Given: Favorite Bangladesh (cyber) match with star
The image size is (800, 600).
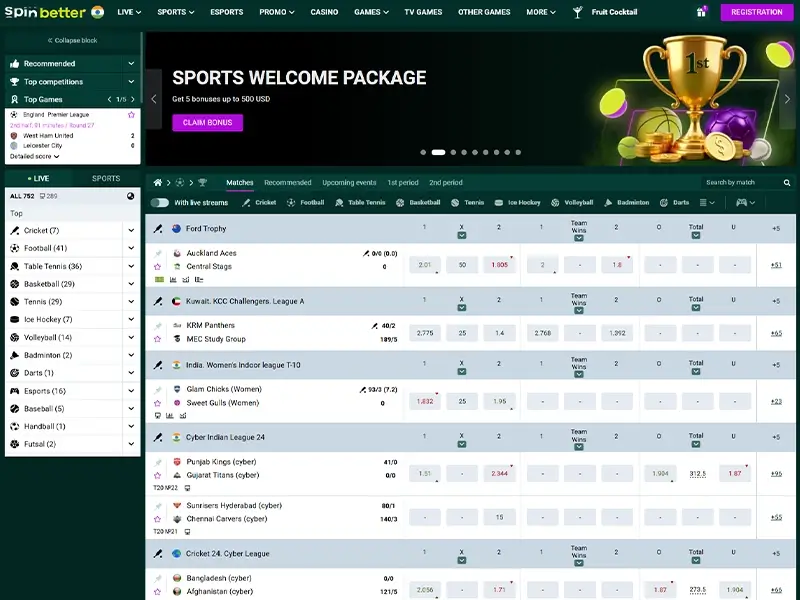Looking at the screenshot, I should [158, 592].
